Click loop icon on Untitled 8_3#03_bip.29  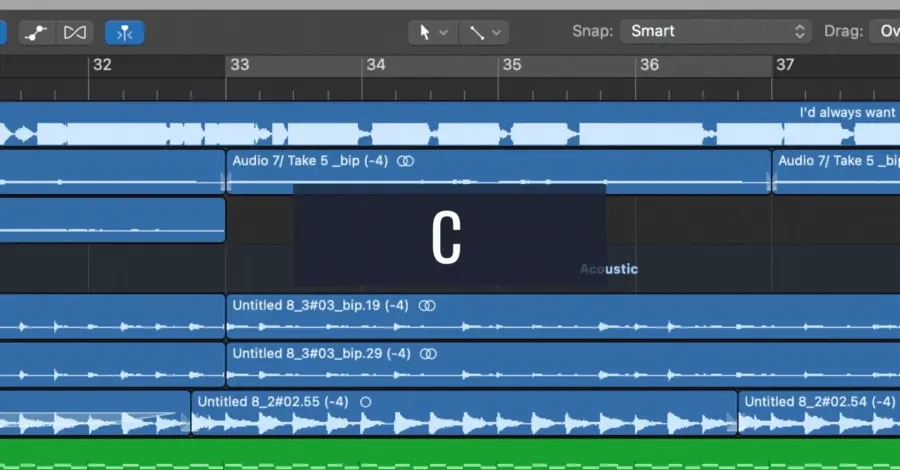(x=428, y=354)
